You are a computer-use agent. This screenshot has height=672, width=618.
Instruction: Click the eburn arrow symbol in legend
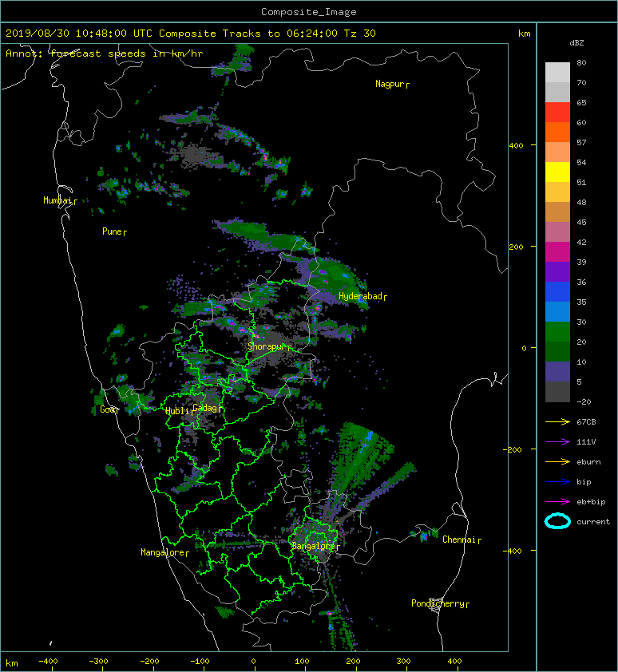(x=557, y=461)
